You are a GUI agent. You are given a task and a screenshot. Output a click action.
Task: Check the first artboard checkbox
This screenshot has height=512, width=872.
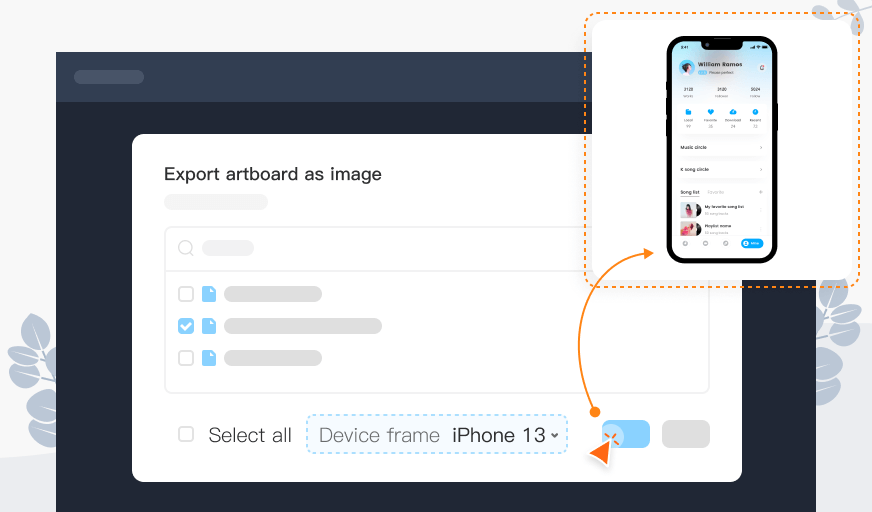coord(186,294)
